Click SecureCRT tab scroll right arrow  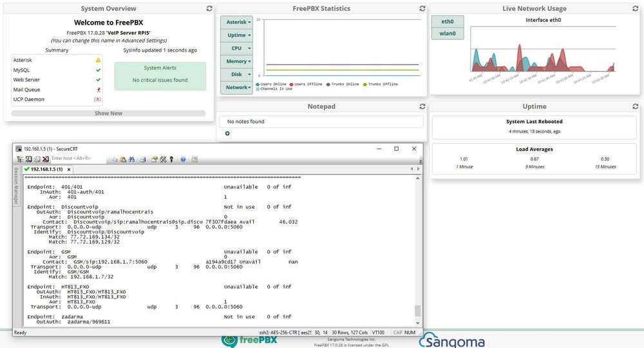tap(419, 169)
